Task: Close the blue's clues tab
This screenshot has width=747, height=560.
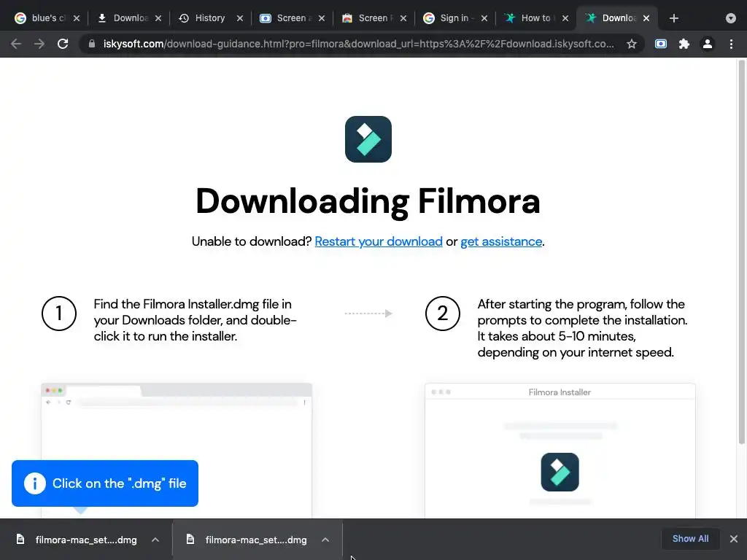Action: 76,18
